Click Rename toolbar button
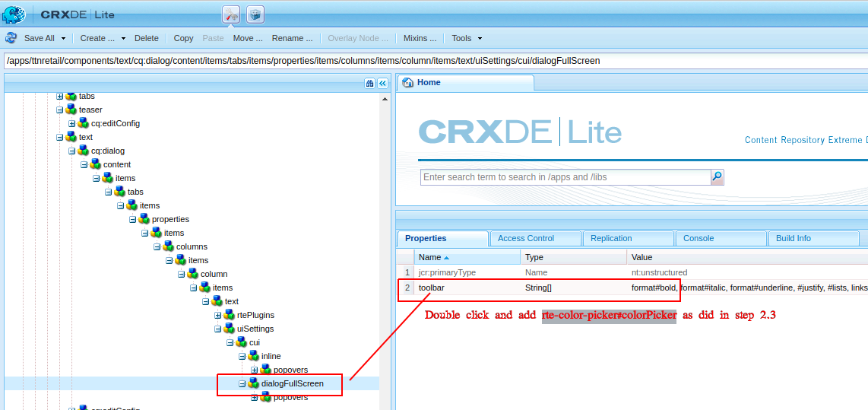The height and width of the screenshot is (410, 868). tap(293, 38)
